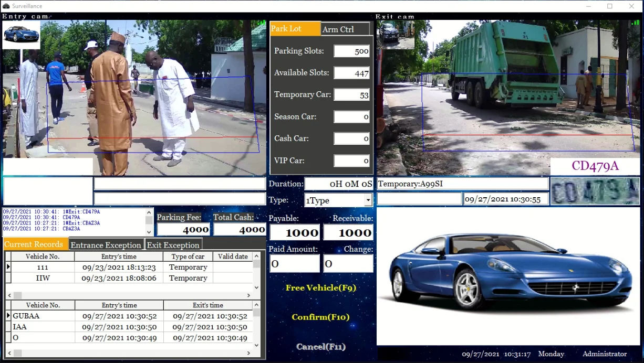Open the Exit Exception tab
This screenshot has height=363, width=644.
[x=173, y=245]
